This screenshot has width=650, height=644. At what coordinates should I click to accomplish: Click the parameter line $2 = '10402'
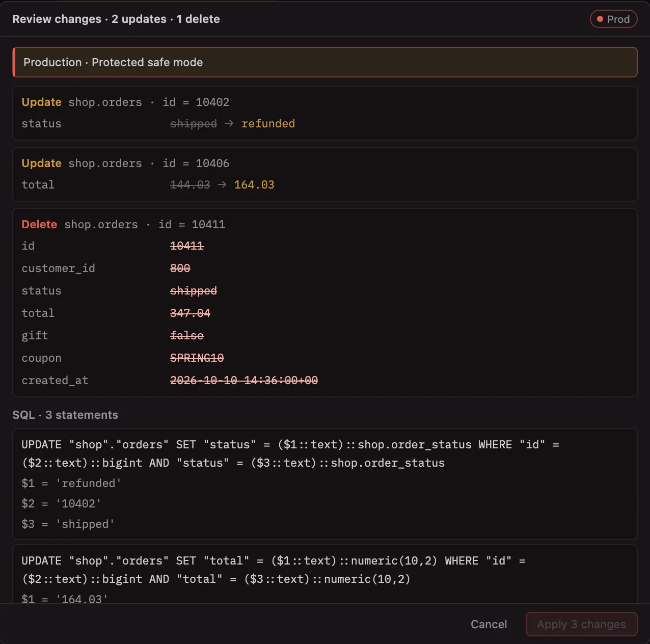(62, 503)
